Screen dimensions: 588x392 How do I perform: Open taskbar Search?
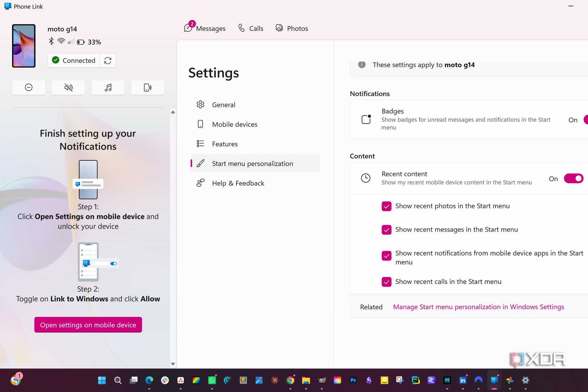click(x=118, y=380)
